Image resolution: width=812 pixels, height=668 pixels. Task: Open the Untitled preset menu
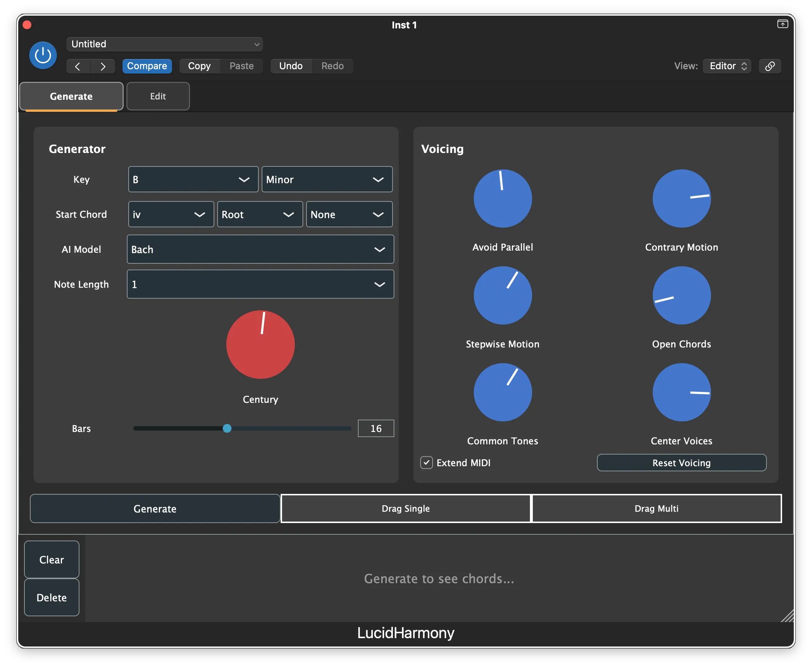[164, 44]
